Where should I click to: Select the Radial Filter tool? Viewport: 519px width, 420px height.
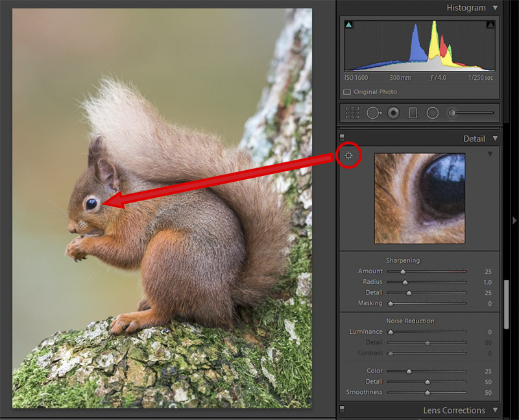pos(431,112)
